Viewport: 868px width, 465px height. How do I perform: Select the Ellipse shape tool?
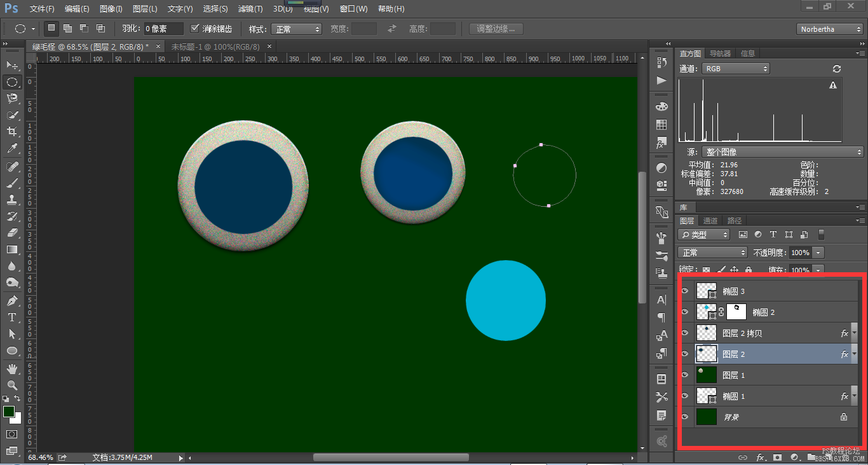point(12,350)
